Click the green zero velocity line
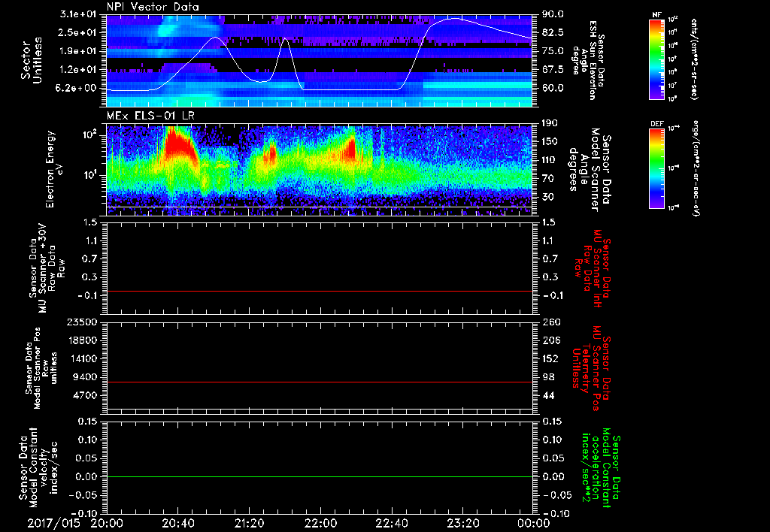Viewport: 770px width, 532px height. (320, 476)
